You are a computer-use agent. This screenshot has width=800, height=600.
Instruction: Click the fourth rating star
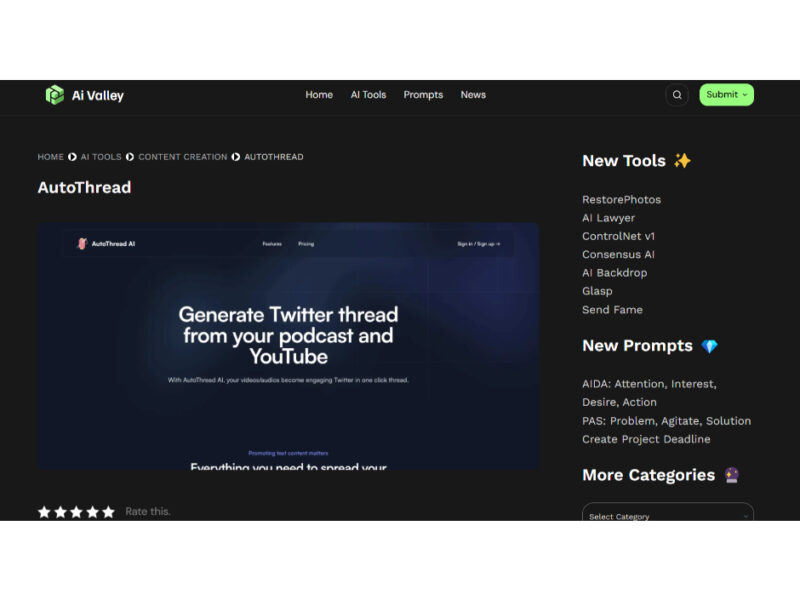(x=92, y=512)
